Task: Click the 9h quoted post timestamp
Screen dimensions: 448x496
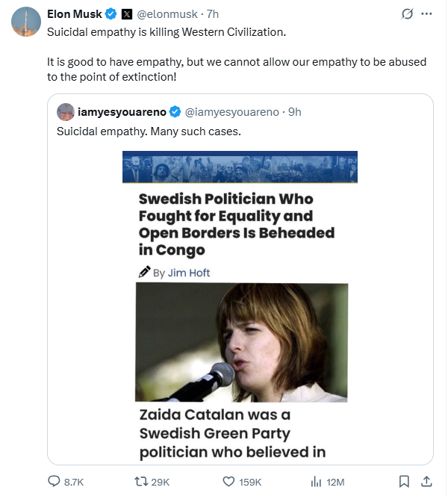Action: tap(295, 112)
